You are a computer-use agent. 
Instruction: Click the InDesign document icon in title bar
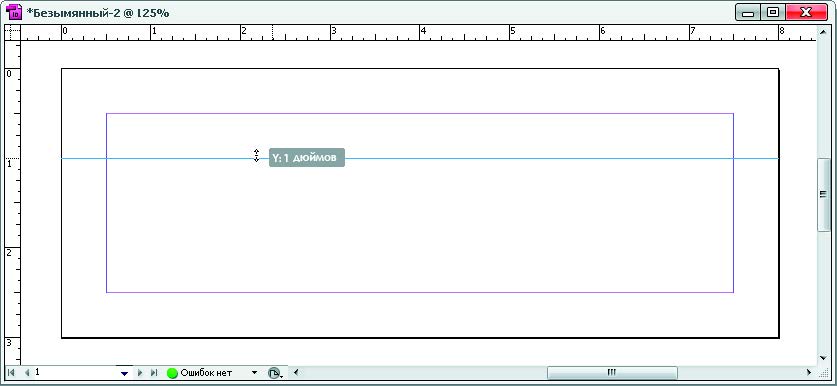(15, 12)
